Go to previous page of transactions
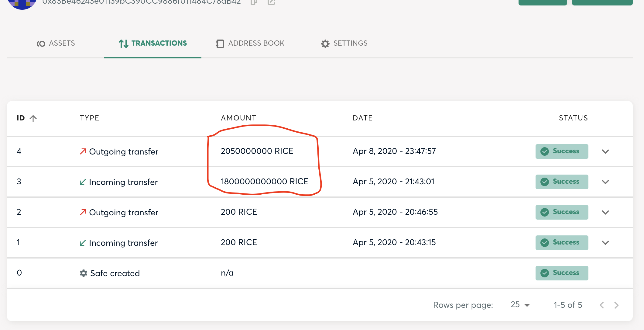 602,305
